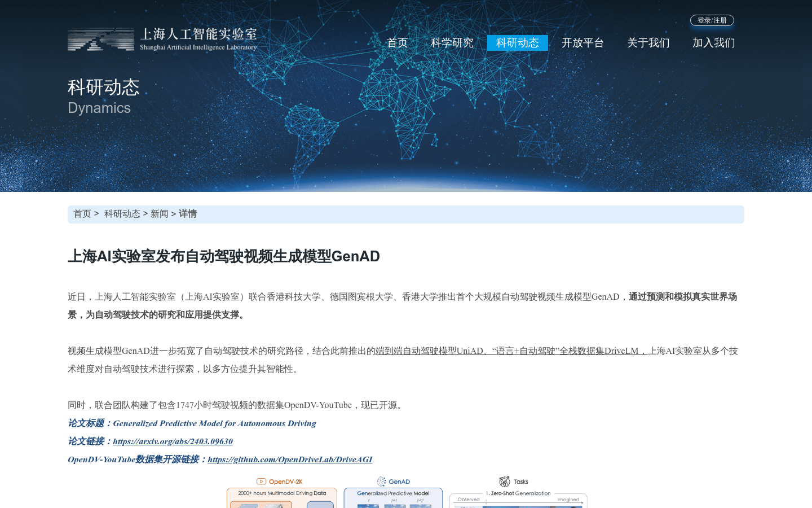The width and height of the screenshot is (812, 508).
Task: Go to 首页 in the top navigation
Action: [397, 43]
